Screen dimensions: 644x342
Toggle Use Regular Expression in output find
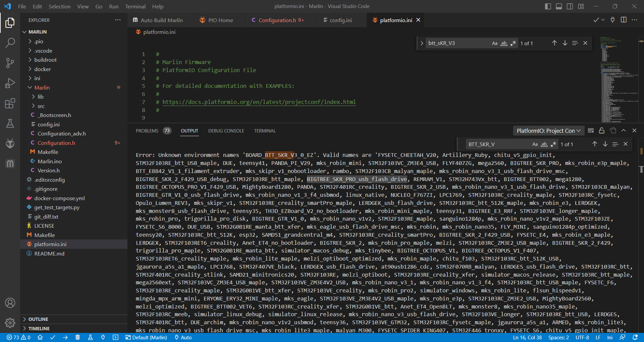(x=553, y=144)
